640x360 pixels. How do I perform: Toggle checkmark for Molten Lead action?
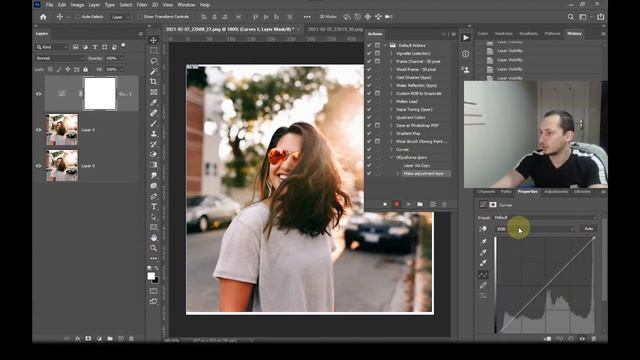369,101
